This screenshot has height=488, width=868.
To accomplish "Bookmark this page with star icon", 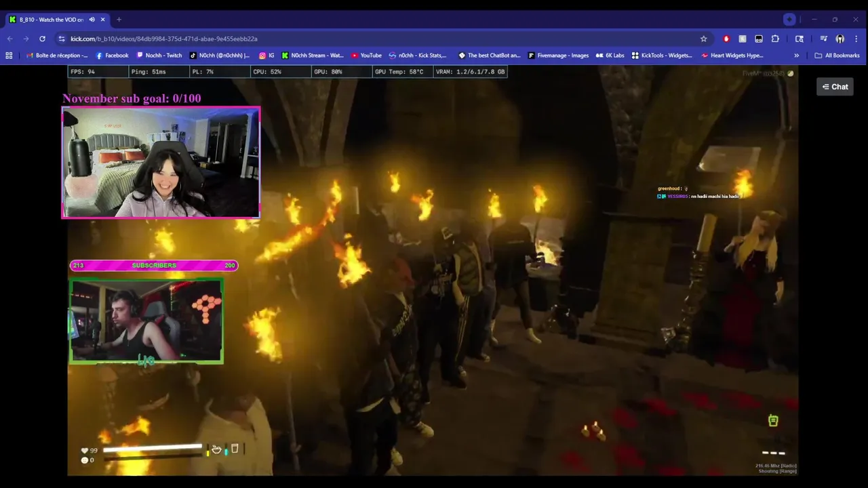I will pos(703,39).
